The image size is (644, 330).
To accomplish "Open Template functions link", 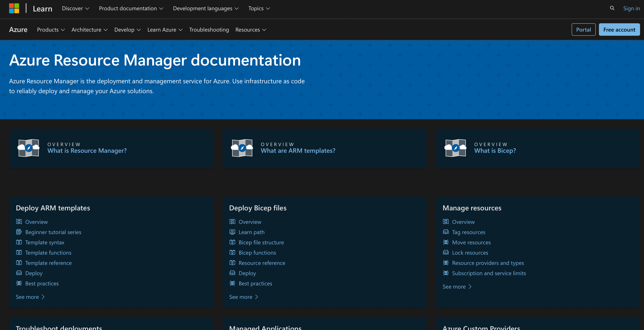I will point(48,253).
